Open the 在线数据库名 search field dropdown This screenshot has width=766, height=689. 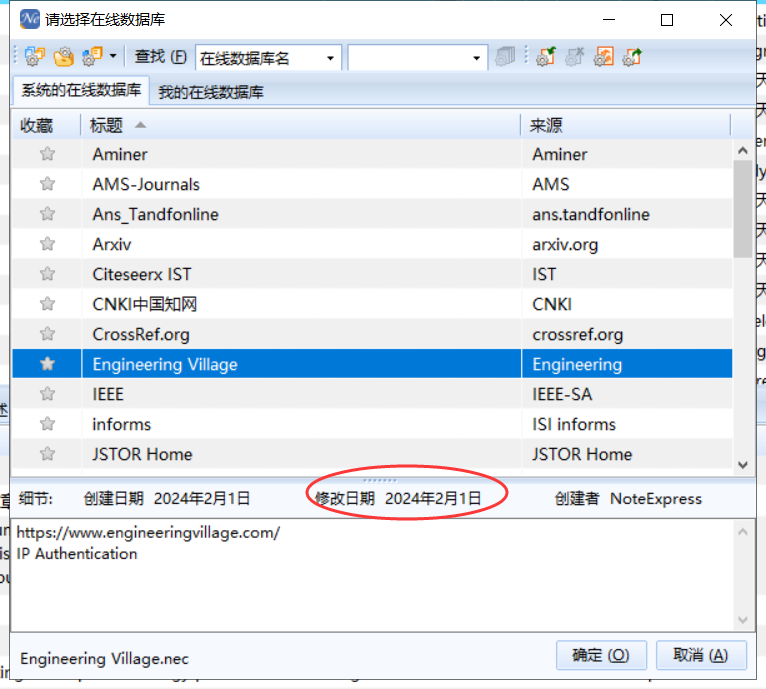(x=330, y=58)
